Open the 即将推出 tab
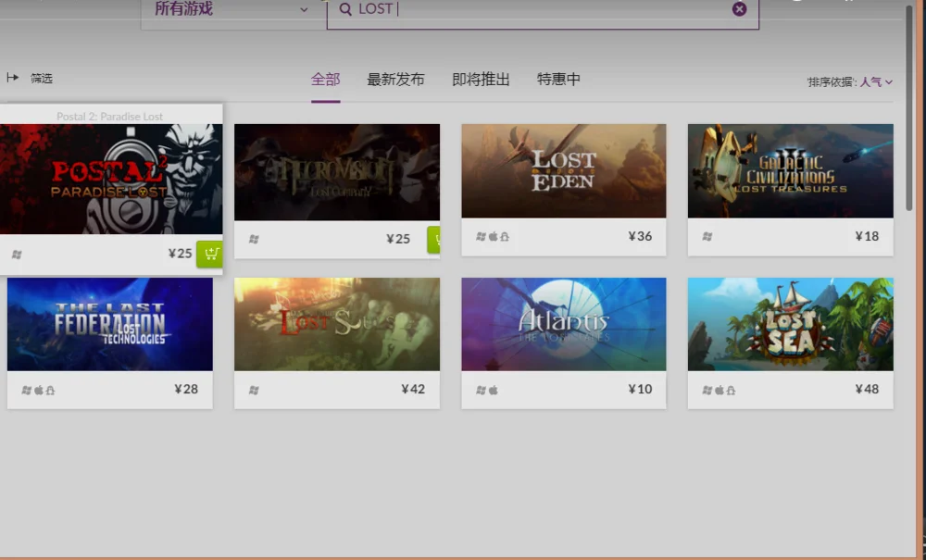926x560 pixels. [x=481, y=80]
